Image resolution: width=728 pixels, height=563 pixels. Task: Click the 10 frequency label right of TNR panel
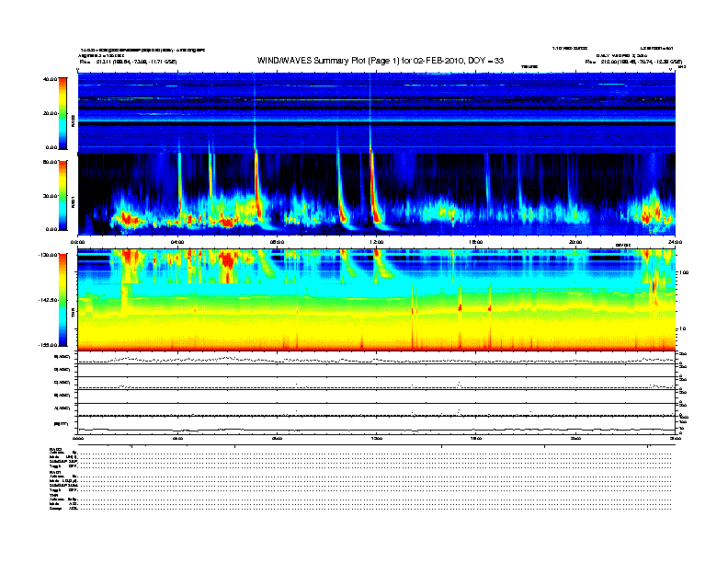pyautogui.click(x=682, y=329)
